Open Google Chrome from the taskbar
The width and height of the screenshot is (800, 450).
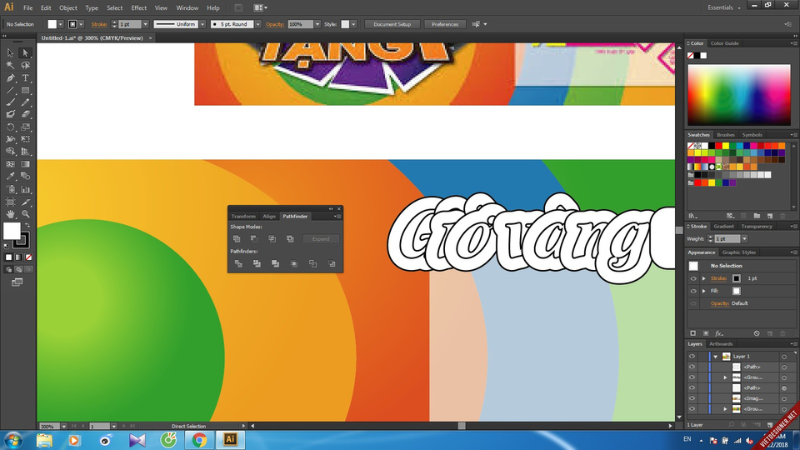click(199, 439)
